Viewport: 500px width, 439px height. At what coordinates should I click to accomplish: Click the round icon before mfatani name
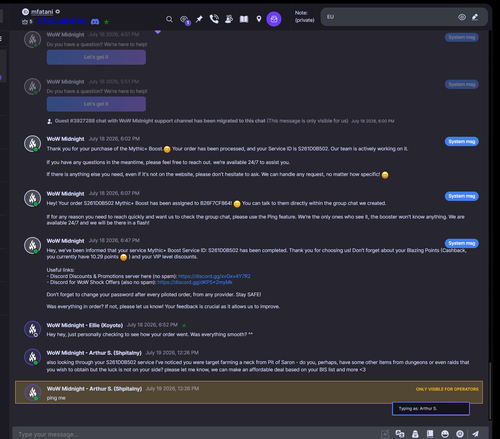click(25, 12)
